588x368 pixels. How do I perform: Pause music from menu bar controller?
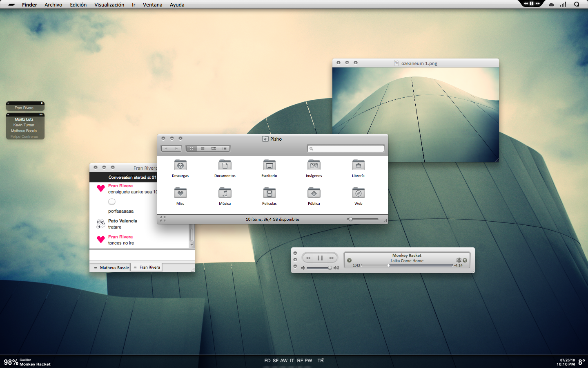(532, 3)
